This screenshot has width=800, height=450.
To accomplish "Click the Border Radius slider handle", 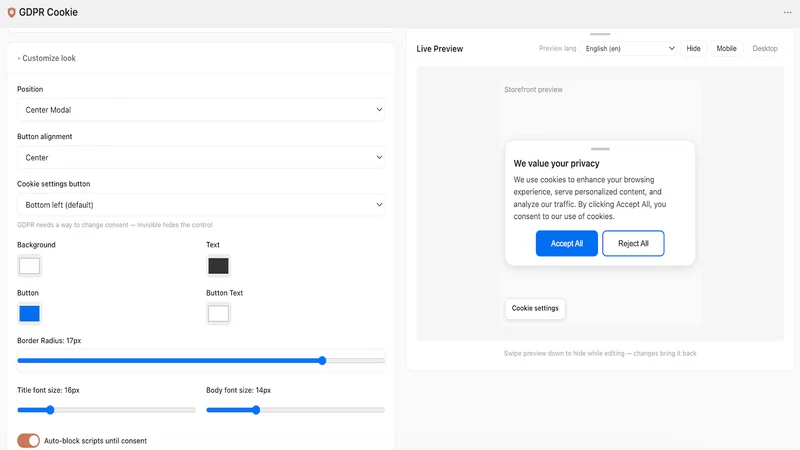I will pyautogui.click(x=322, y=361).
